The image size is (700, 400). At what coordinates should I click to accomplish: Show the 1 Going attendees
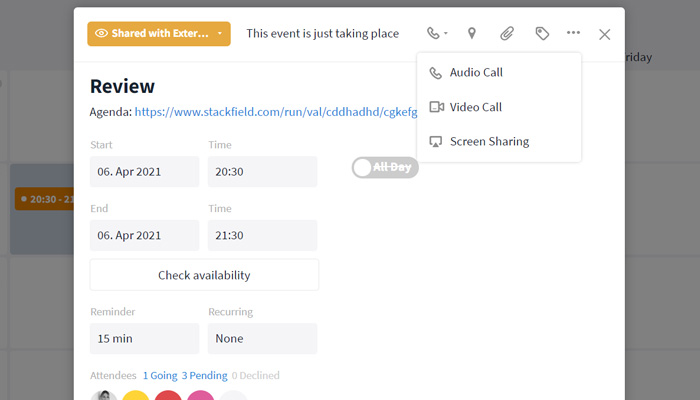[x=160, y=375]
